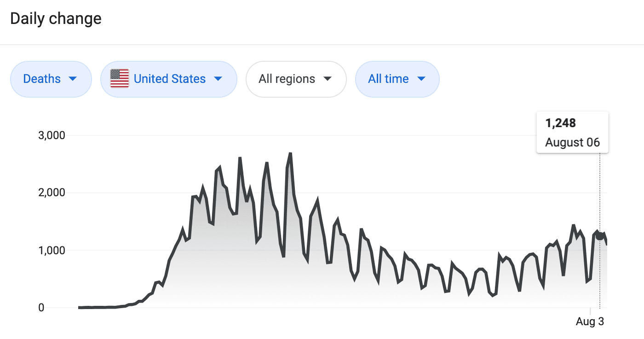This screenshot has width=644, height=339.
Task: Expand the United States dropdown arrow
Action: pyautogui.click(x=218, y=79)
